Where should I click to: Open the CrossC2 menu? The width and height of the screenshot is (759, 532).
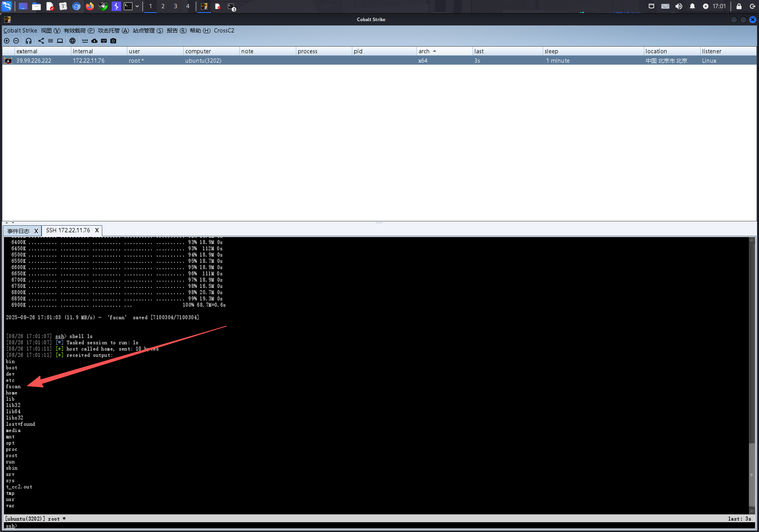224,31
